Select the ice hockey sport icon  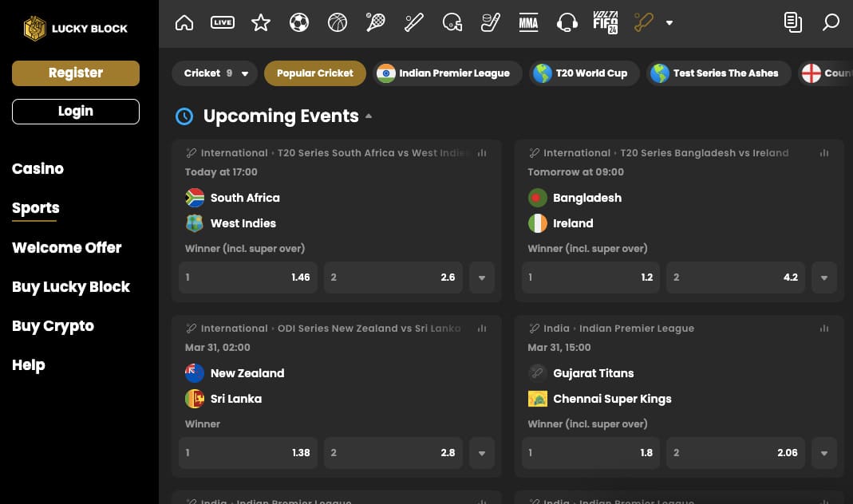tap(490, 23)
